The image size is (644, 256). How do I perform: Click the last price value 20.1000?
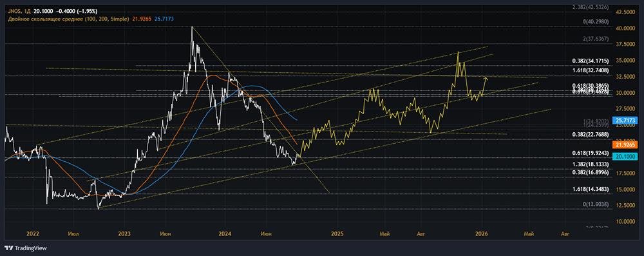43,11
